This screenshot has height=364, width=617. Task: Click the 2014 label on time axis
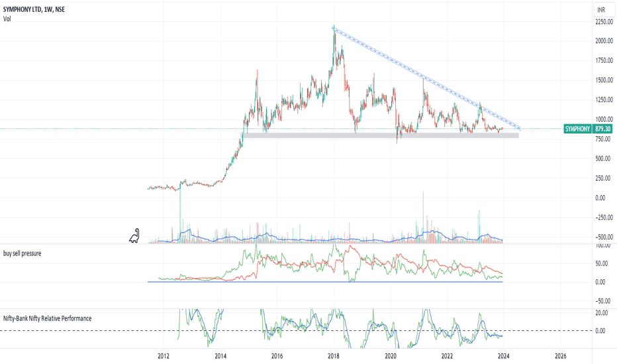(x=220, y=356)
